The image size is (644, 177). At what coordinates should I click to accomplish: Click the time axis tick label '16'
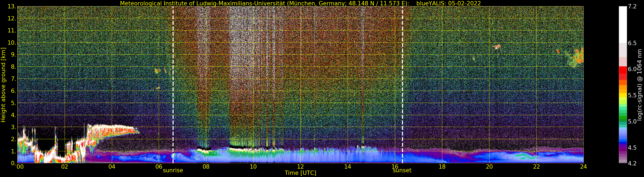(x=395, y=166)
